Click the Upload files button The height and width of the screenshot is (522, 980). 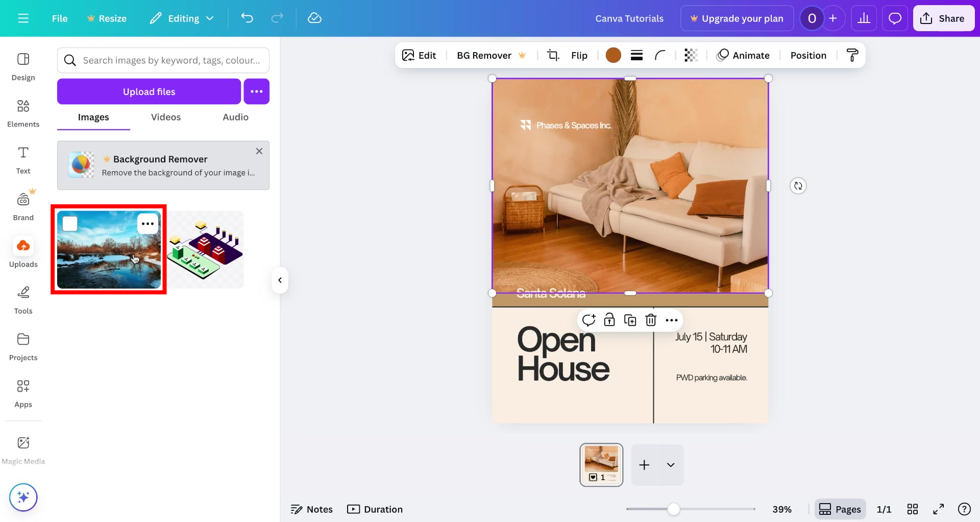click(149, 91)
